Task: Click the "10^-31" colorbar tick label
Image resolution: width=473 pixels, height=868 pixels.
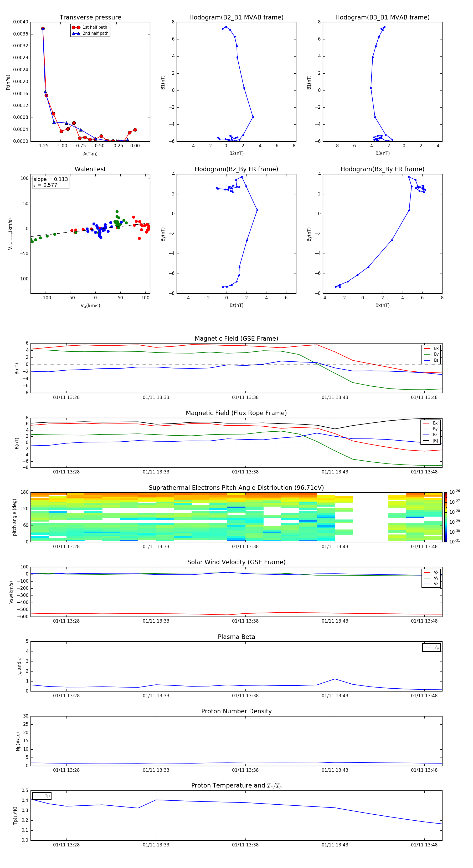Action: pyautogui.click(x=455, y=542)
